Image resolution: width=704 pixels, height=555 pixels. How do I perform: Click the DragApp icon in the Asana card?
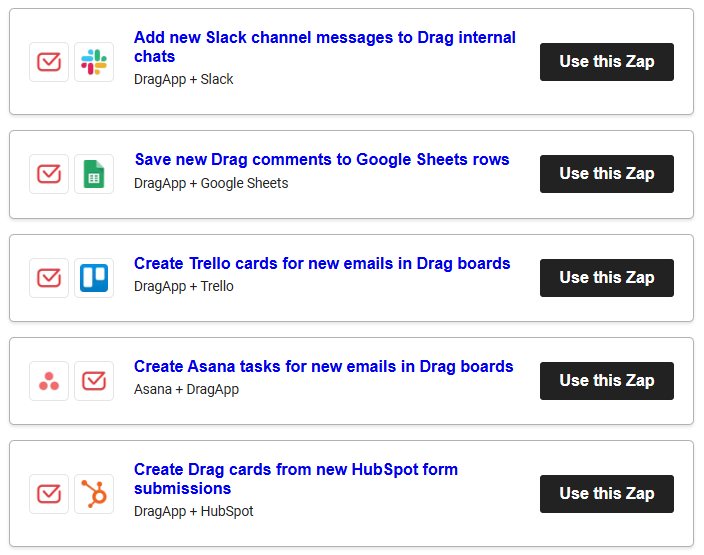pos(94,381)
